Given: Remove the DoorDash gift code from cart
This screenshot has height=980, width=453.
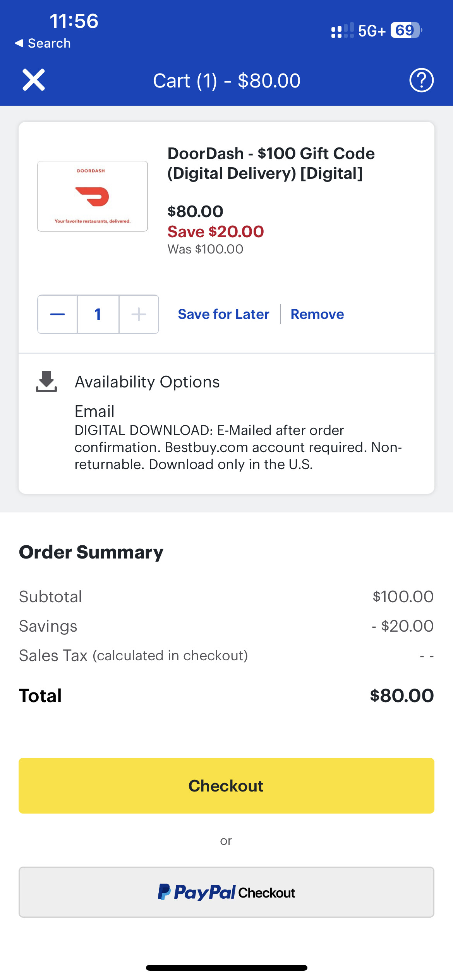Looking at the screenshot, I should click(x=317, y=314).
